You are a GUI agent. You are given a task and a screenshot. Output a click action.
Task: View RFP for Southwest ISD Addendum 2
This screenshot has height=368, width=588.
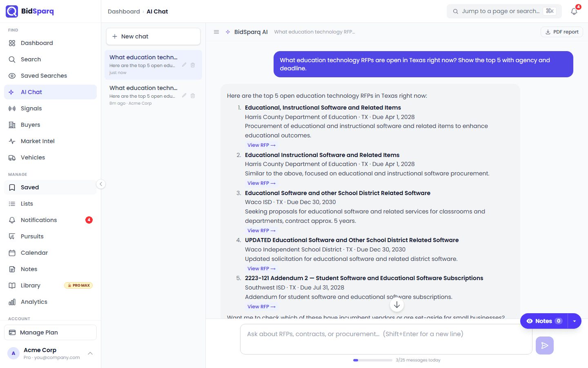(261, 307)
